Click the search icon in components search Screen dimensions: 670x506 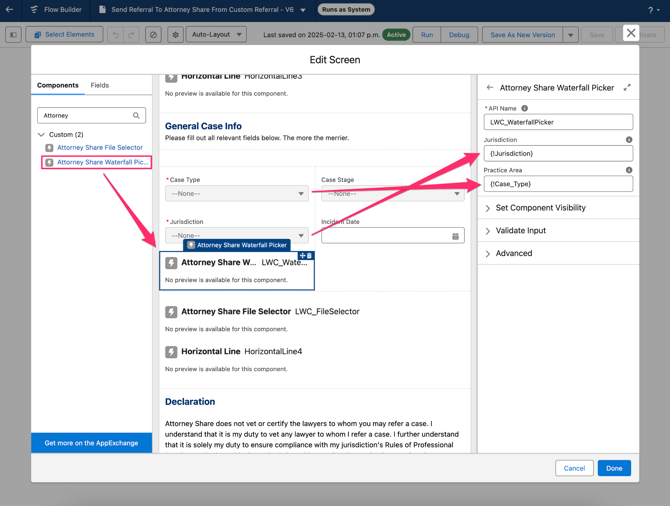[137, 116]
